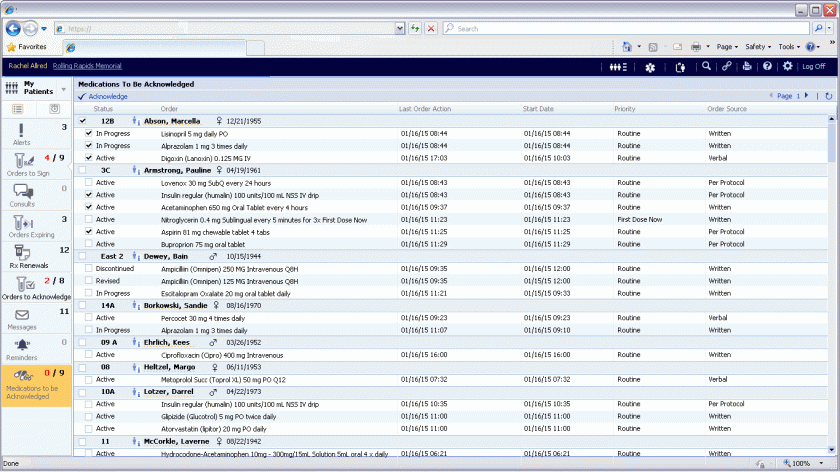The height and width of the screenshot is (472, 840).
Task: Select Medications to be Acknowledged panel
Action: click(x=36, y=386)
